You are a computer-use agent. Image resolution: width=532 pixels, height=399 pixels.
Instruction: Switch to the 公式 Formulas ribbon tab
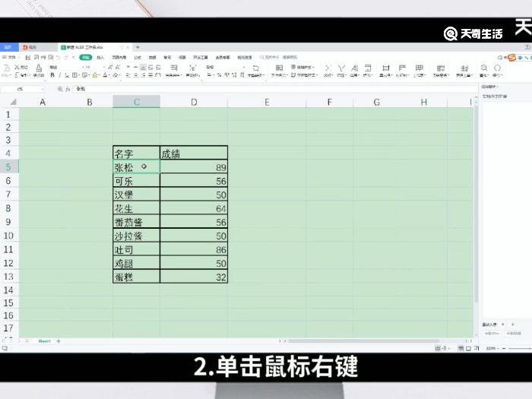tap(138, 57)
